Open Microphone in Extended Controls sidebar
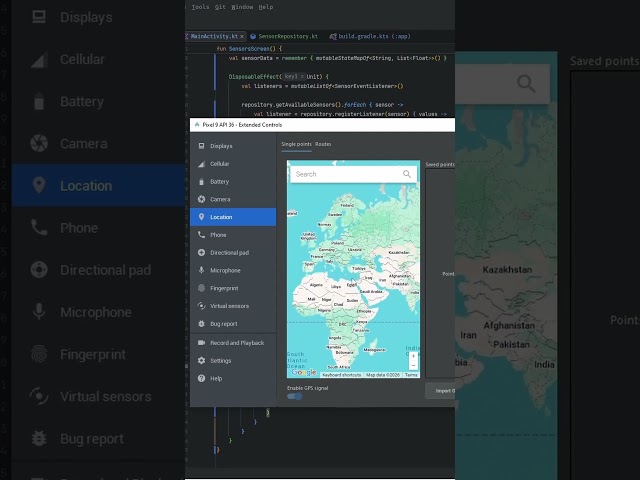 (x=233, y=270)
